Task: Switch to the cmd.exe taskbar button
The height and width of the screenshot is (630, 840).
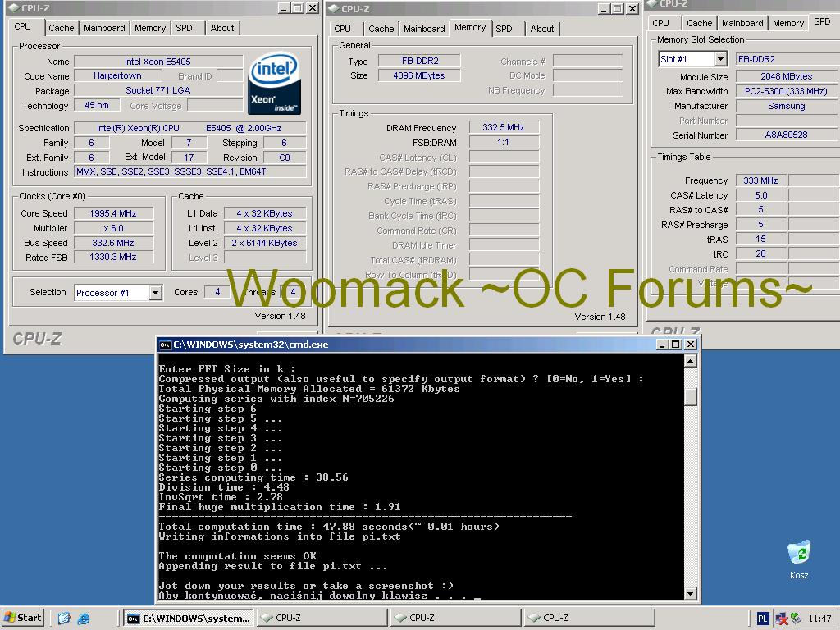Action: 189,619
